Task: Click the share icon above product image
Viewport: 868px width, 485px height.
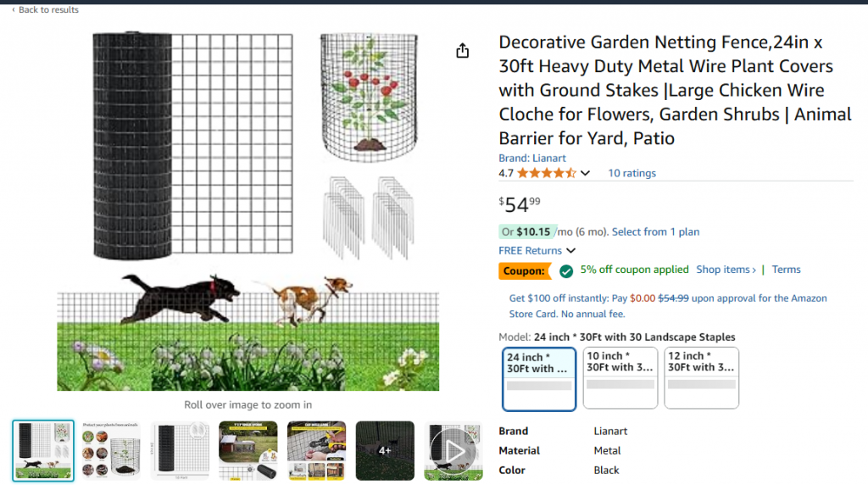Action: click(462, 51)
